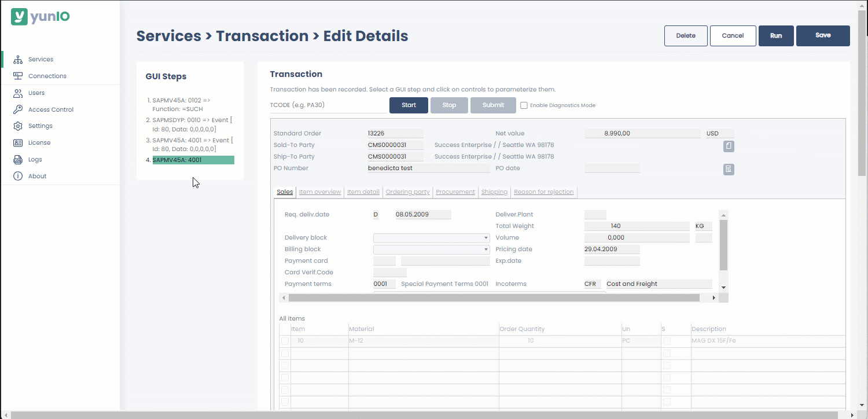The height and width of the screenshot is (419, 868).
Task: Click the sales panel horizontal scrollbar
Action: coord(494,297)
